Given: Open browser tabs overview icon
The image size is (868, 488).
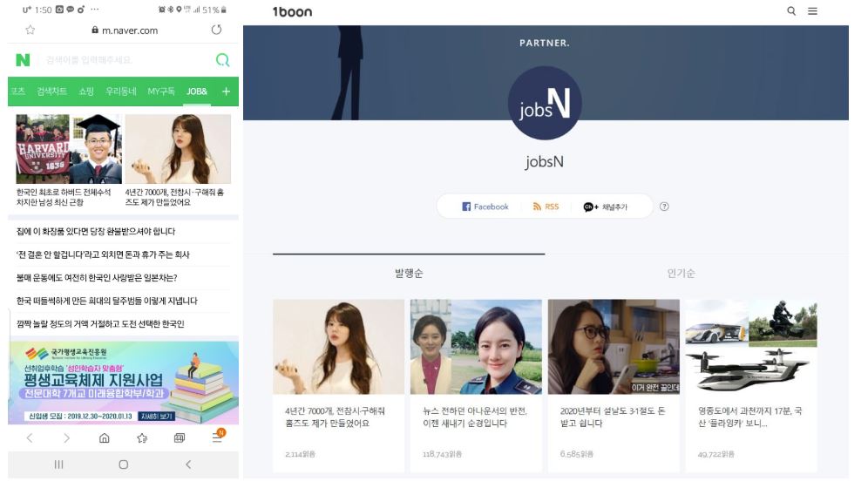Looking at the screenshot, I should (180, 438).
